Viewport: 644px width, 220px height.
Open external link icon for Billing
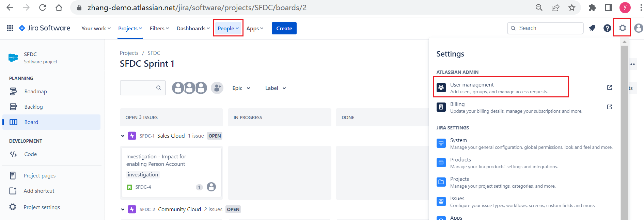pos(610,107)
